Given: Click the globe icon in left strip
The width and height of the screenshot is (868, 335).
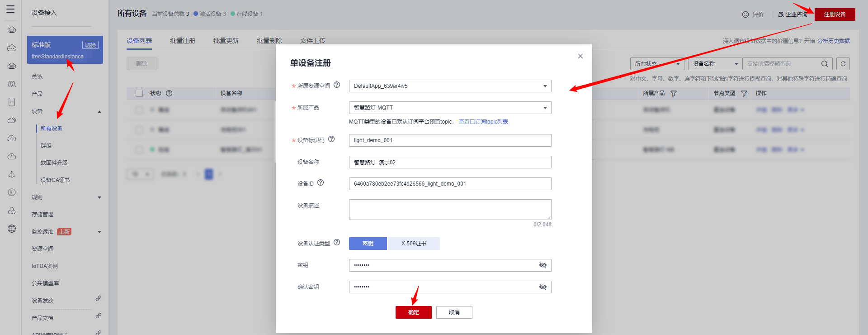Looking at the screenshot, I should (12, 229).
